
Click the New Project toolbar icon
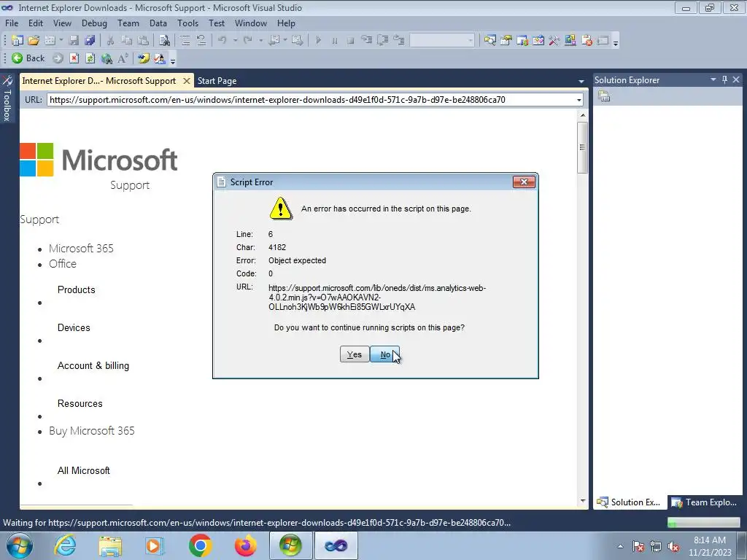(x=18, y=41)
